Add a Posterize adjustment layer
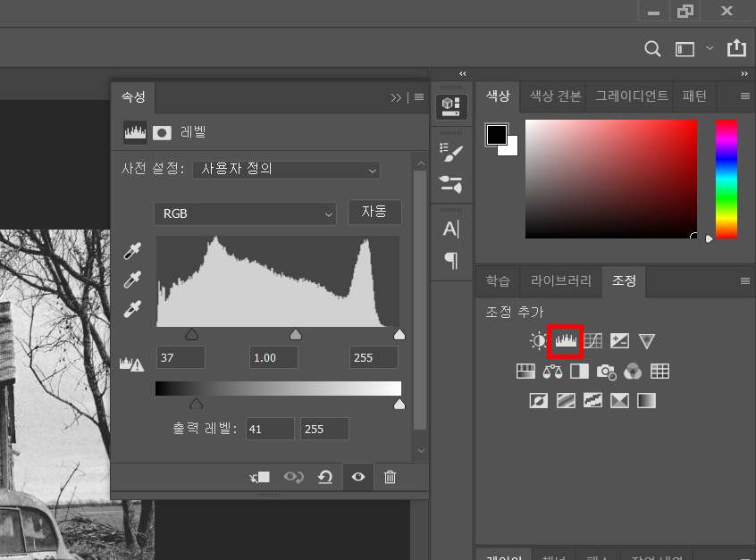 pos(566,401)
